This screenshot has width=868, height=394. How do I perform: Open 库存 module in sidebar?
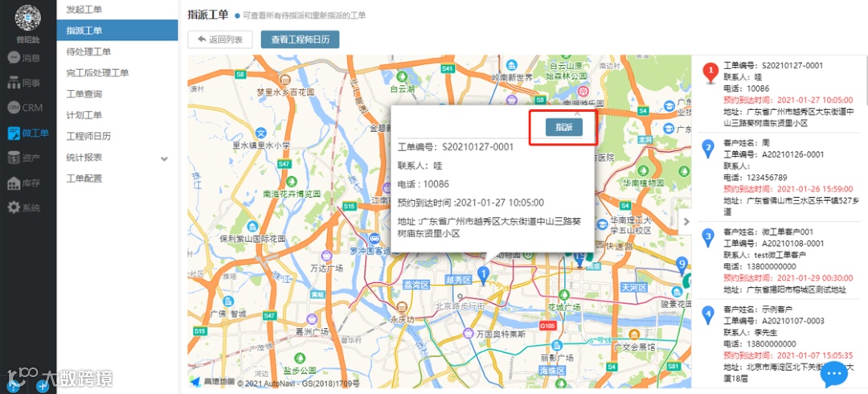click(x=24, y=183)
